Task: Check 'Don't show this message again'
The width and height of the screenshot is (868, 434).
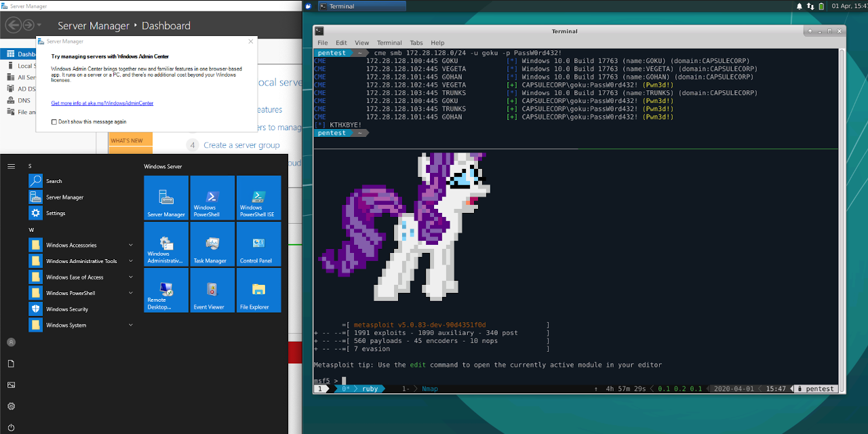Action: [54, 122]
